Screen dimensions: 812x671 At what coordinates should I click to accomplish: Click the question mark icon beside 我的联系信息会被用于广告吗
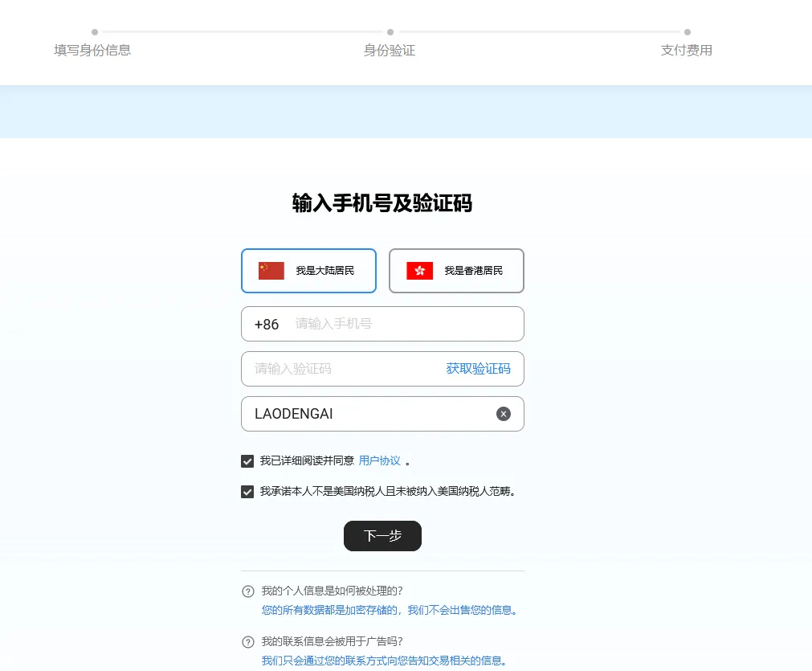point(248,642)
